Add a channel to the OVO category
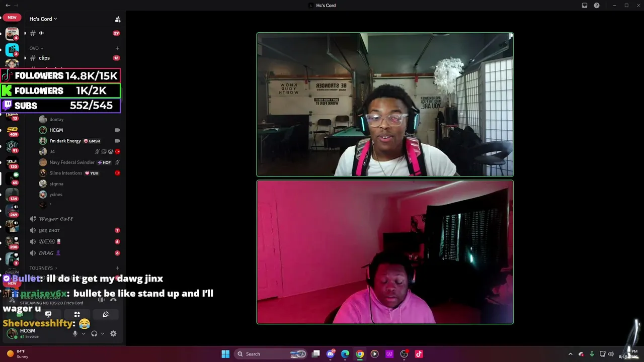Viewport: 644px width, 362px height. click(x=117, y=48)
